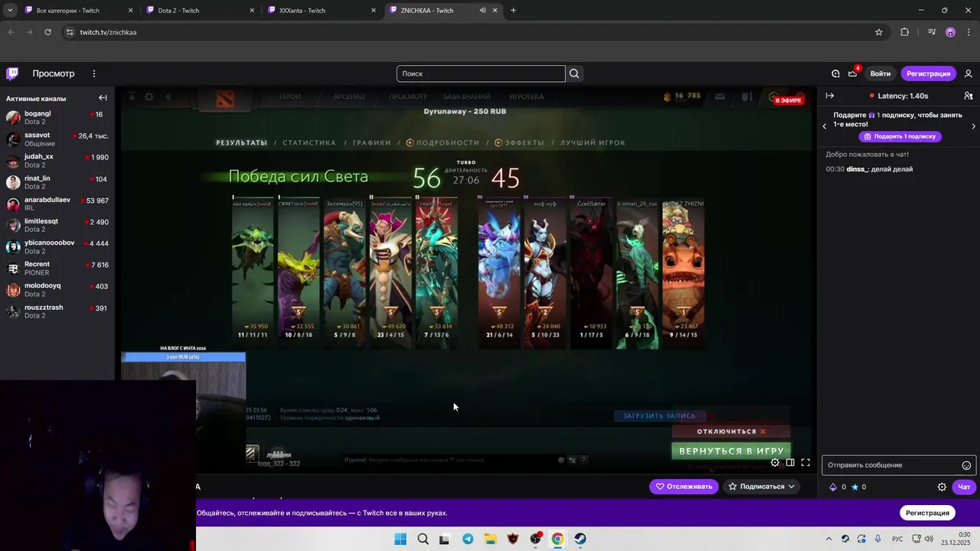The width and height of the screenshot is (980, 551).
Task: Open Prime loot crown icon with badge 4
Action: 853,73
